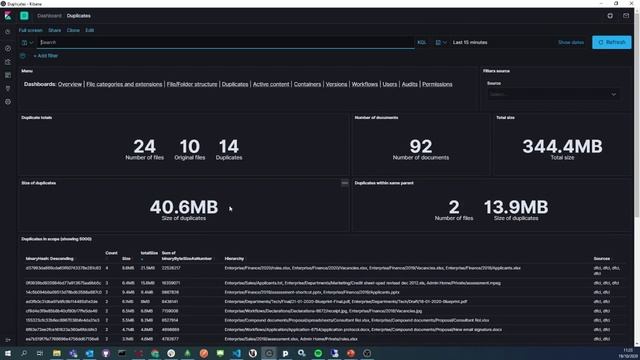Open filter options icon beside Add filter
The image size is (640, 360).
[23, 56]
